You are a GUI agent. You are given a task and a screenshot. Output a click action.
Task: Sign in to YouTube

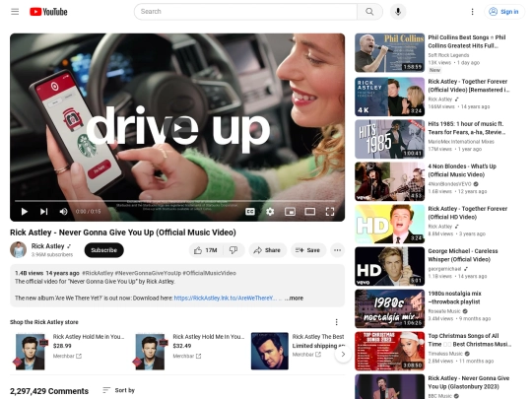[x=503, y=12]
